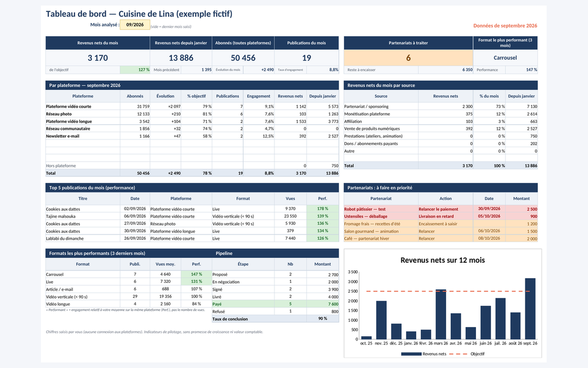The height and width of the screenshot is (368, 588).
Task: Select the 178 % performance cell
Action: coord(323,209)
